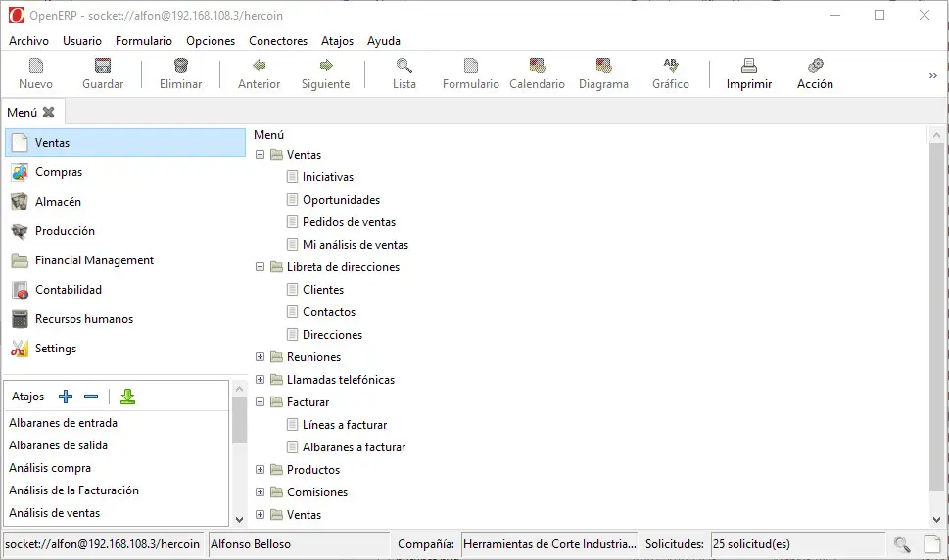Open the Conectores menu
This screenshot has width=949, height=560.
click(278, 40)
